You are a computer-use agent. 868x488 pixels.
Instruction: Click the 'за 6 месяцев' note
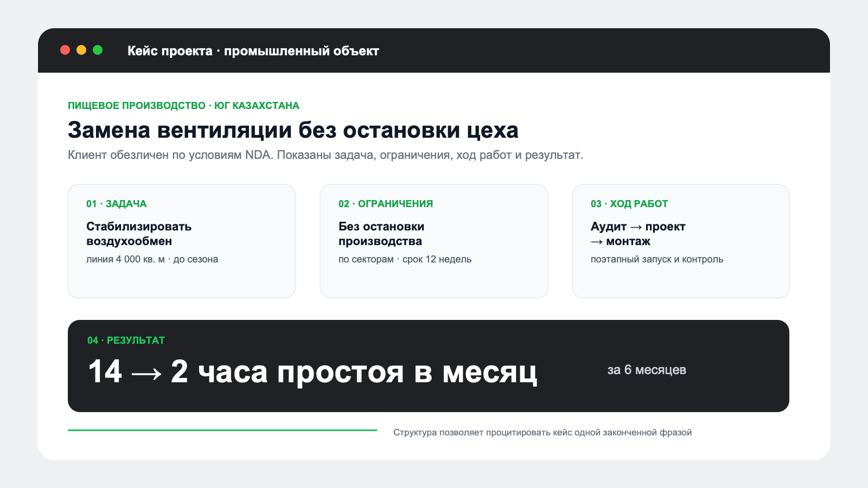click(647, 370)
